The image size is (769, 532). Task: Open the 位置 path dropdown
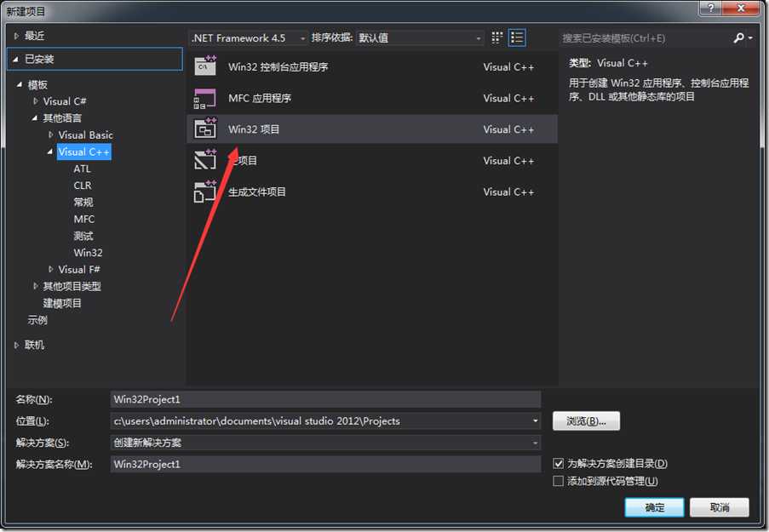(535, 420)
